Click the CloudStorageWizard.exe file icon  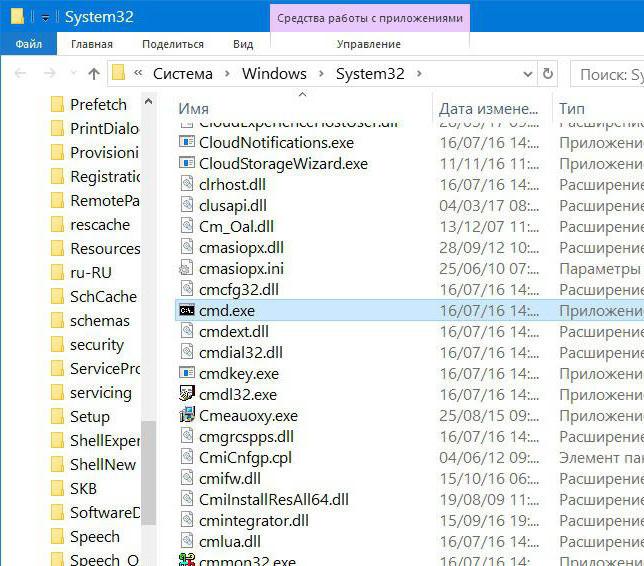click(187, 163)
